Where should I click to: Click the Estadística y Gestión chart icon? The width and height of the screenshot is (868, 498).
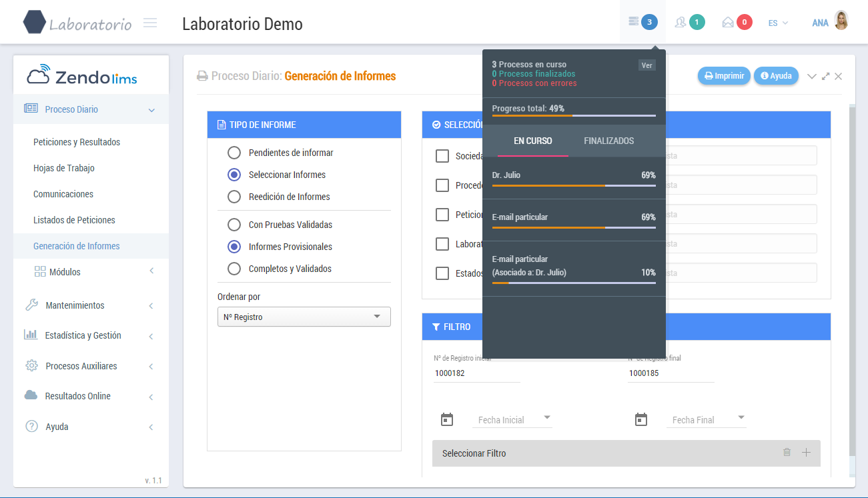pyautogui.click(x=31, y=335)
